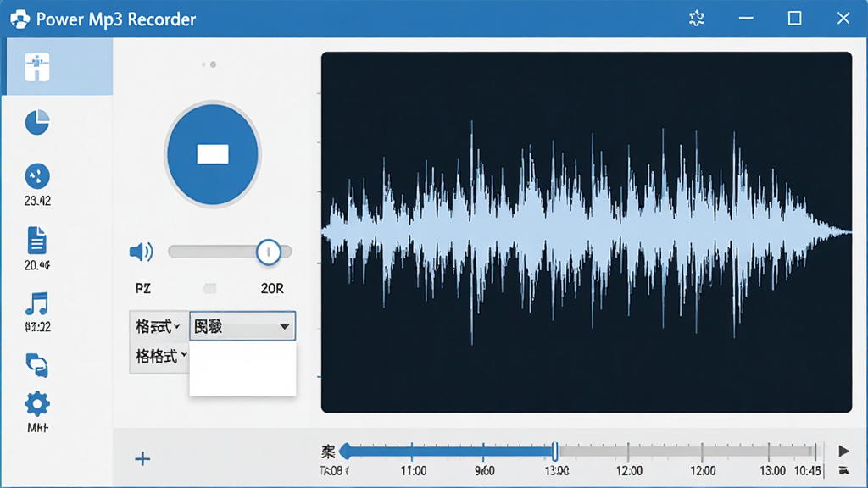
Task: Click the open dropdown list area
Action: (x=242, y=369)
